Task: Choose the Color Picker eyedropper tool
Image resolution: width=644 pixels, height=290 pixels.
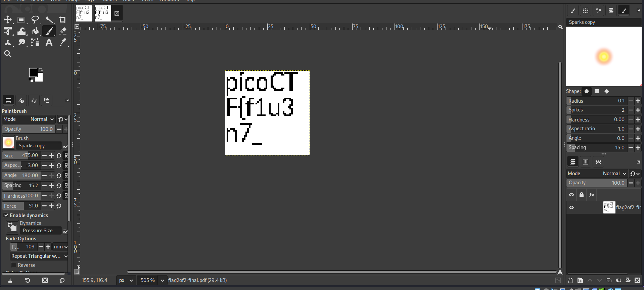Action: click(x=63, y=43)
